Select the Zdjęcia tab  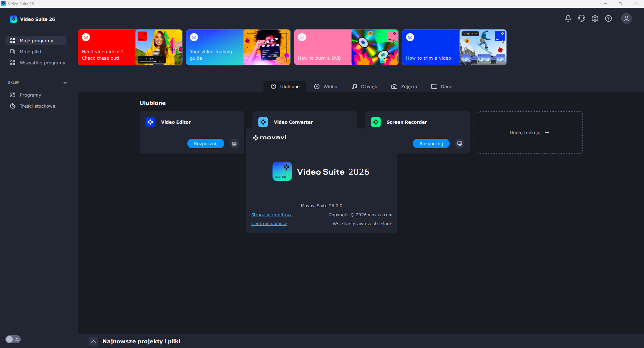click(404, 86)
